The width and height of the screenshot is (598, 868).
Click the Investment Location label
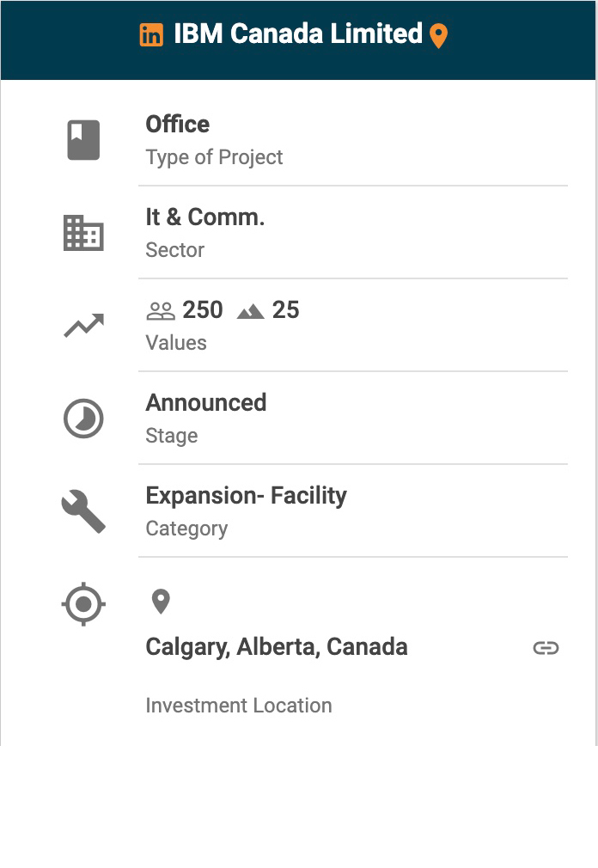[x=239, y=706]
